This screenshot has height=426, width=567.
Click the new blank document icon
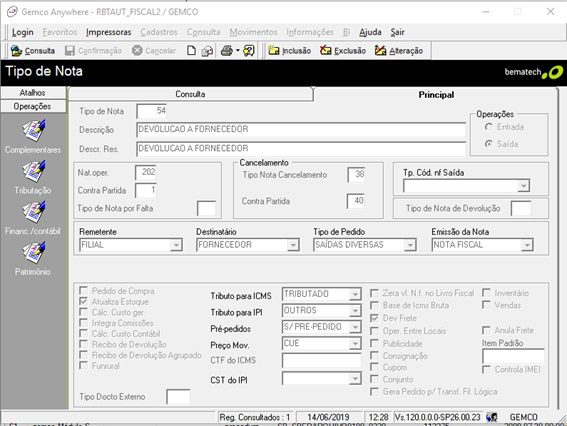(x=191, y=51)
